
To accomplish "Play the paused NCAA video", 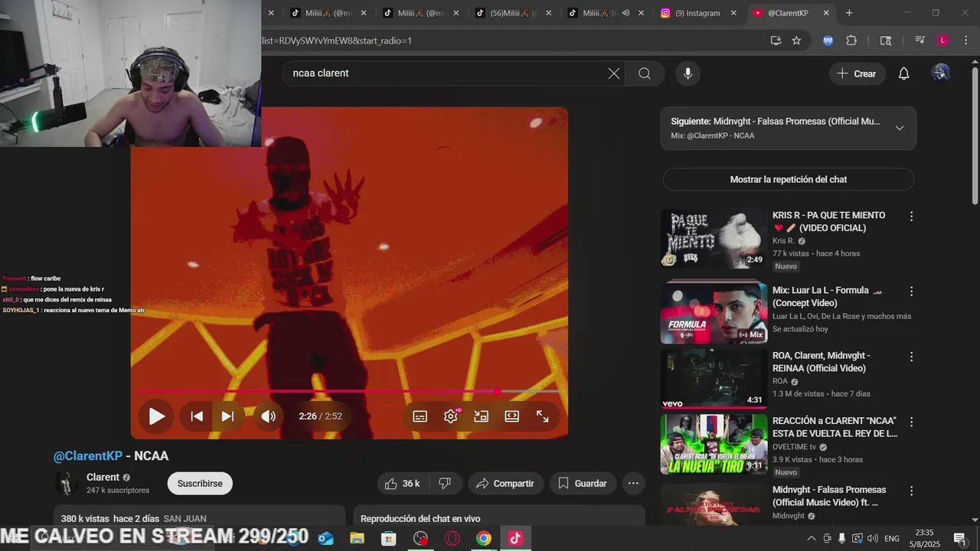I will 156,416.
